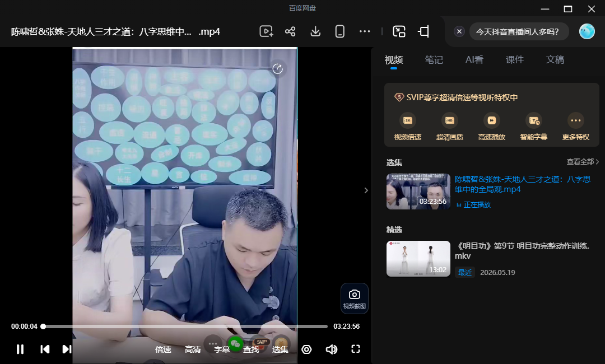Click the pin-window icon beside the mini-window icon
This screenshot has width=605, height=364.
click(x=424, y=31)
